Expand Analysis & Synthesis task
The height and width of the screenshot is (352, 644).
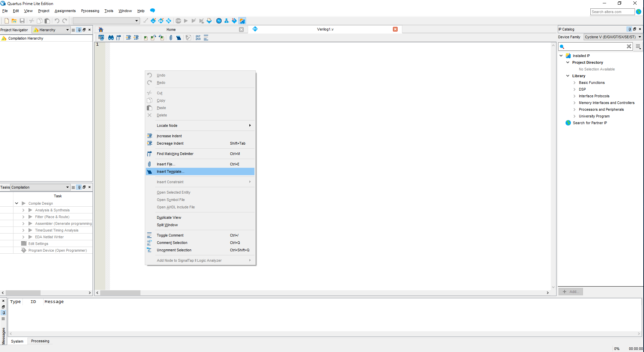click(x=23, y=210)
